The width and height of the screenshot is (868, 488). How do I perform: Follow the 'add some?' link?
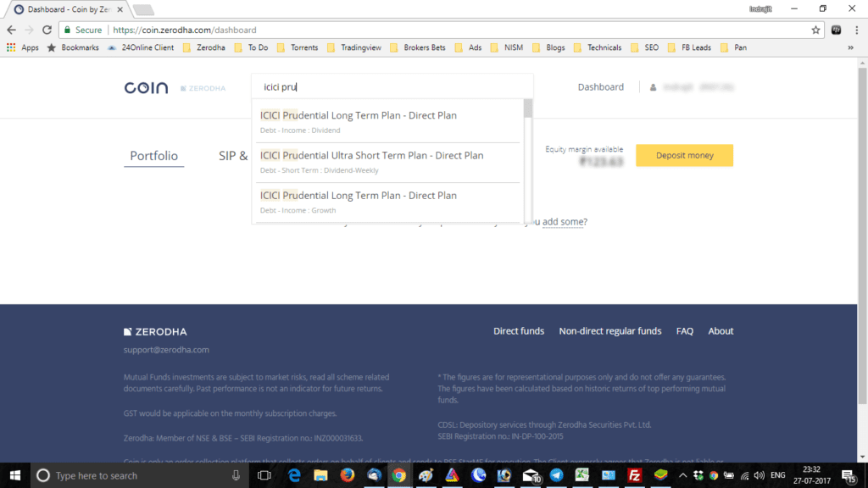[565, 221]
